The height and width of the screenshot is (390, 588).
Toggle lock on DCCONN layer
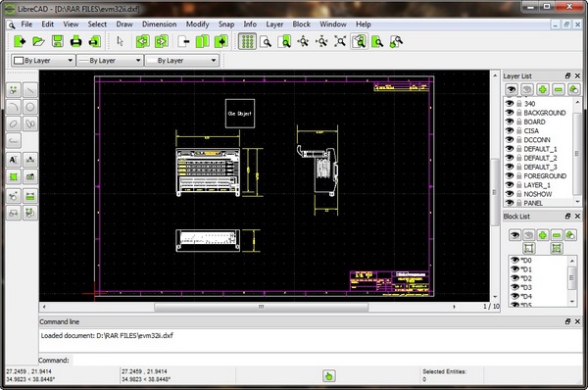519,139
